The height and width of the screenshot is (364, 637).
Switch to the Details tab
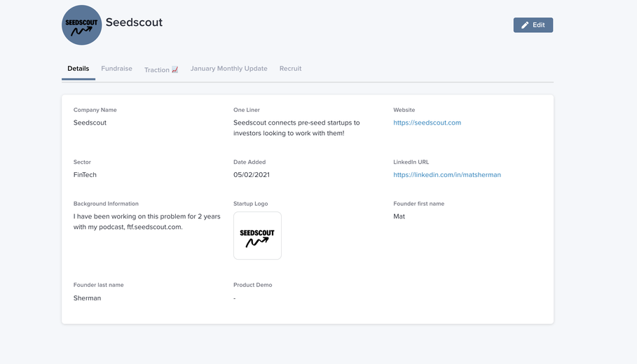[78, 69]
